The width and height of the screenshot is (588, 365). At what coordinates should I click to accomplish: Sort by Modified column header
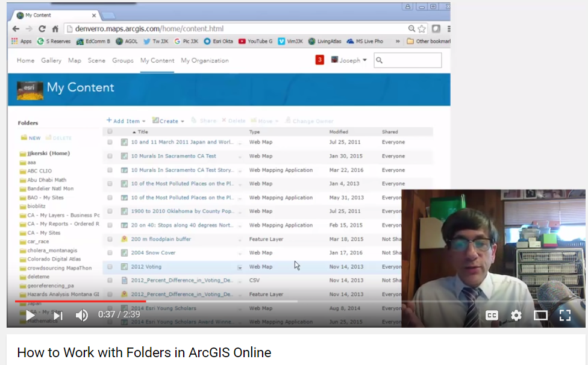click(x=339, y=132)
